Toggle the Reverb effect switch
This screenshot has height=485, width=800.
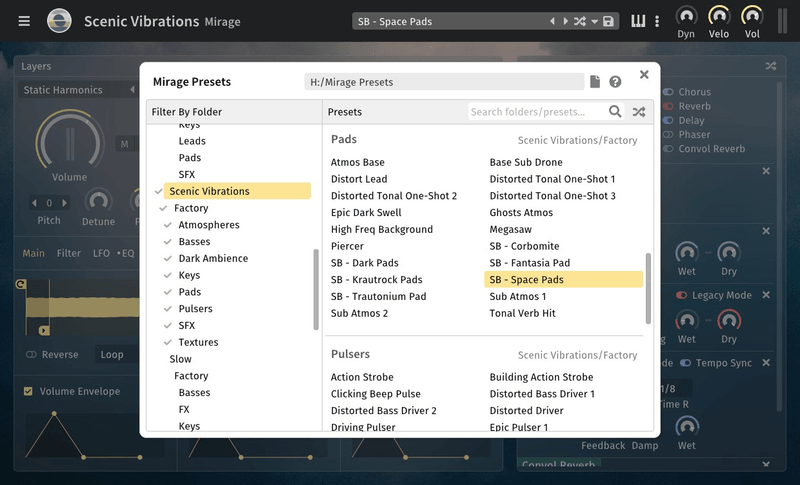pyautogui.click(x=669, y=106)
